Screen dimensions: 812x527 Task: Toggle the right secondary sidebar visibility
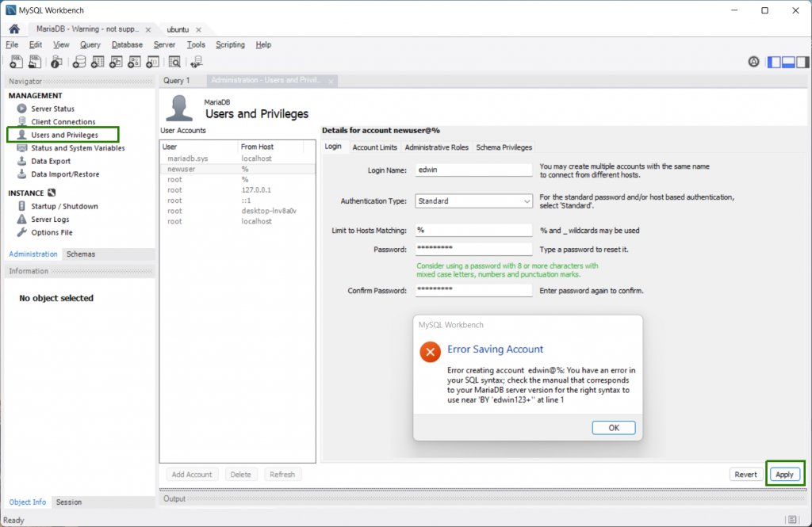tap(802, 62)
